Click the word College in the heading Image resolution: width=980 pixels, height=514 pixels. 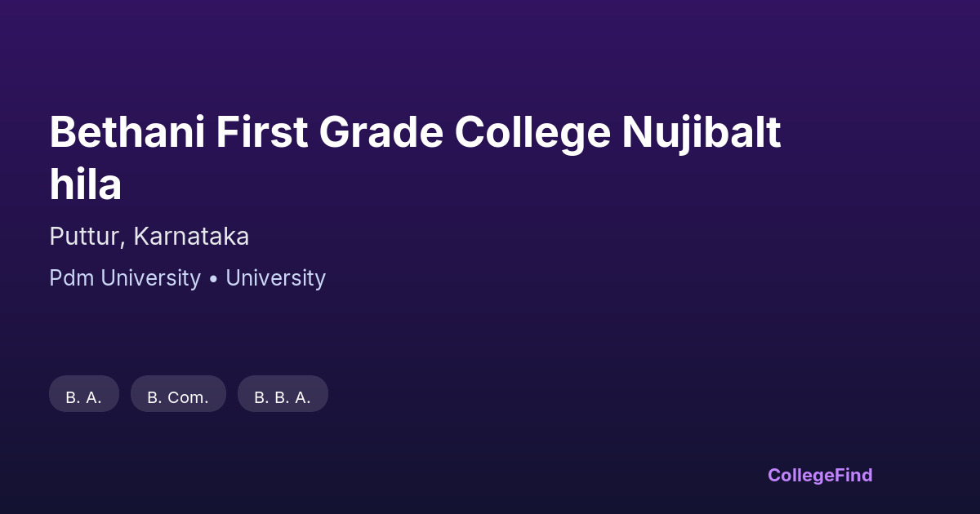532,133
